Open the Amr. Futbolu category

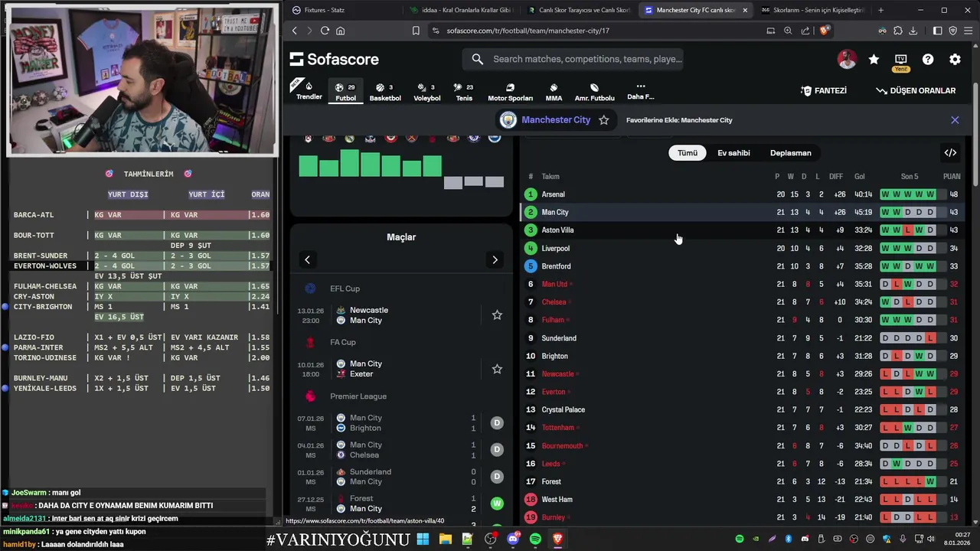(x=594, y=92)
